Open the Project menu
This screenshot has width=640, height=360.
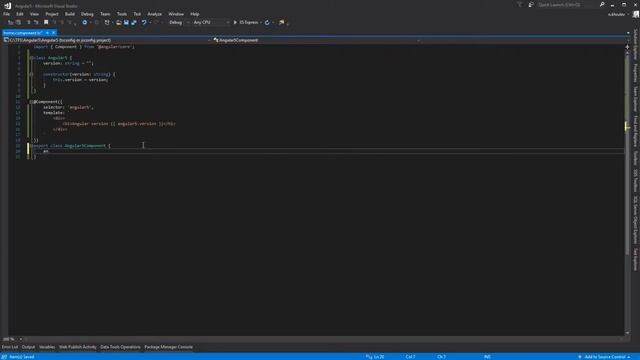click(52, 14)
